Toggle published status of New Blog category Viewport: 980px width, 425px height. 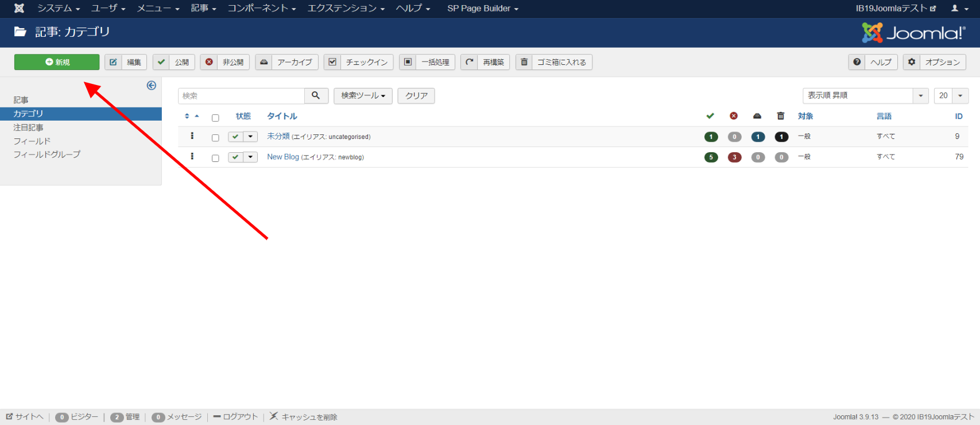(x=235, y=157)
